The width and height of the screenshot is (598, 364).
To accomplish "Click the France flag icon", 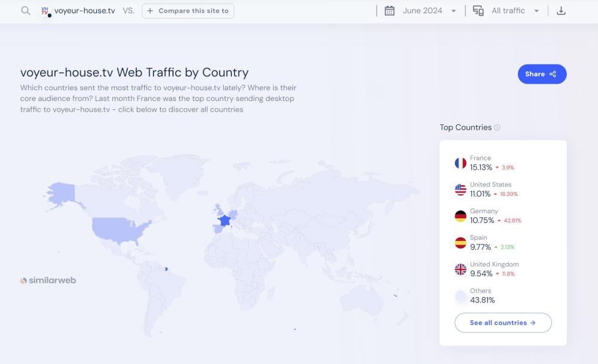I will click(x=460, y=163).
